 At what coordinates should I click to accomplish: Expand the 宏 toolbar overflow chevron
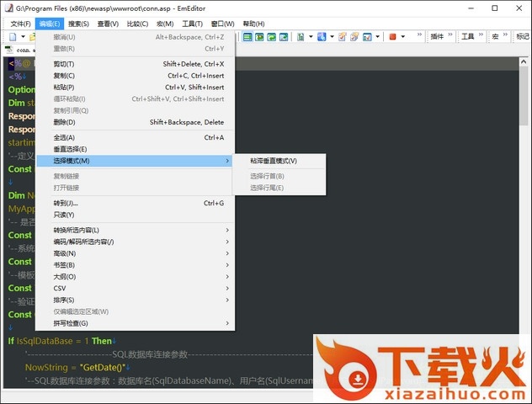505,35
